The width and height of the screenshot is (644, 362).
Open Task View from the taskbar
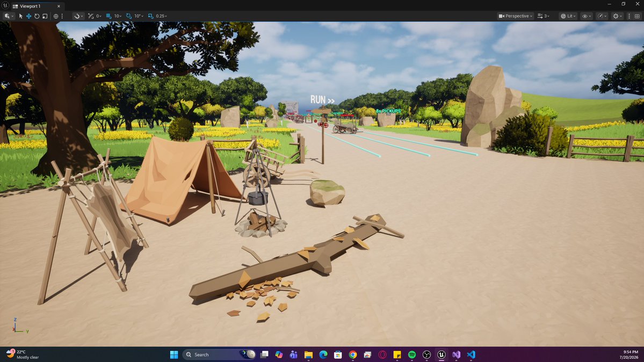(264, 354)
